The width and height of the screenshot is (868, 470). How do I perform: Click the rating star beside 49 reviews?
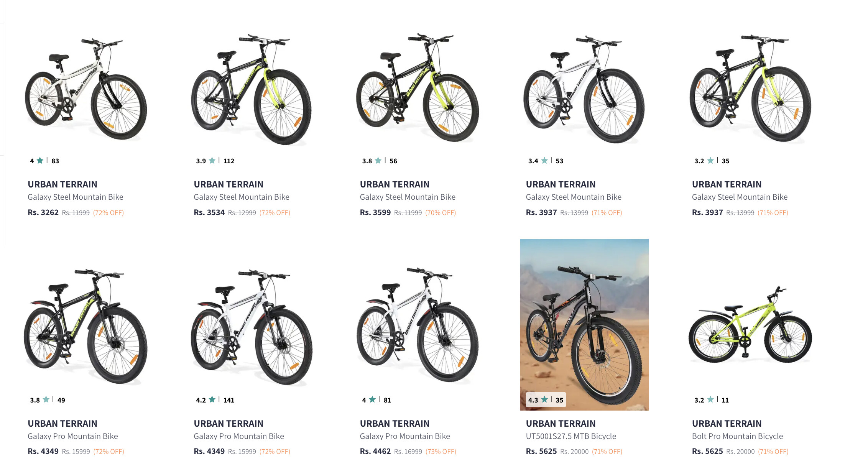click(46, 399)
